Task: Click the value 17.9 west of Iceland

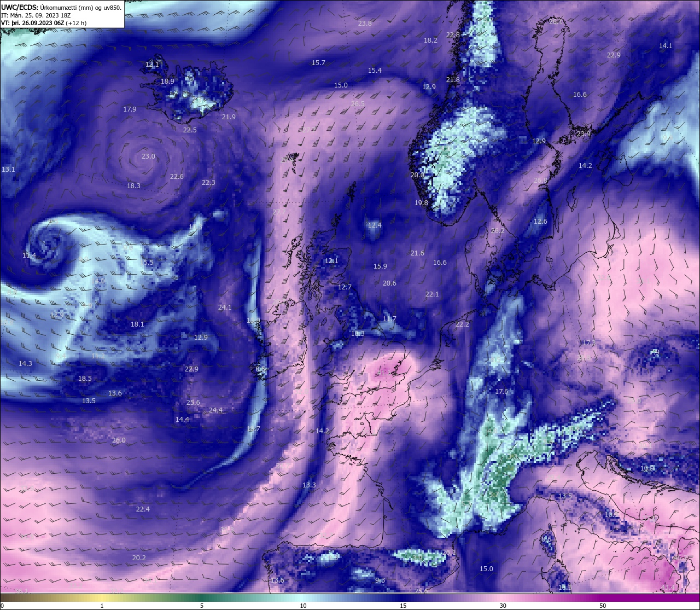Action: click(130, 109)
